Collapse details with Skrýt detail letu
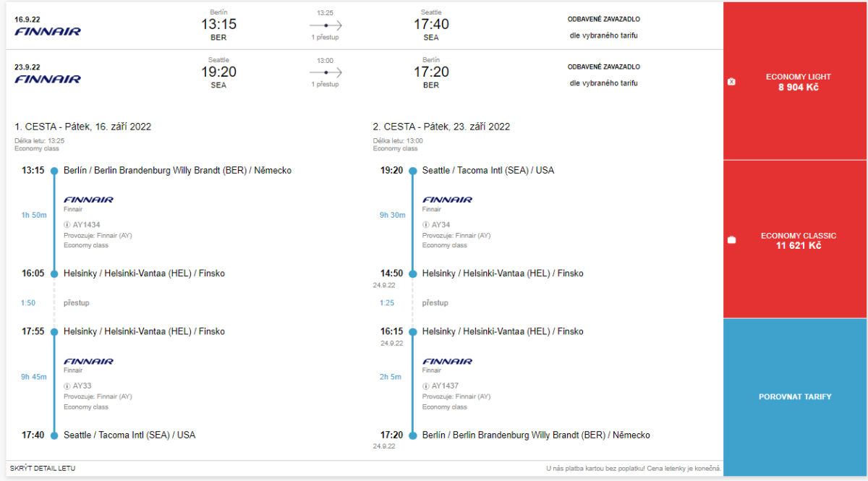 43,469
